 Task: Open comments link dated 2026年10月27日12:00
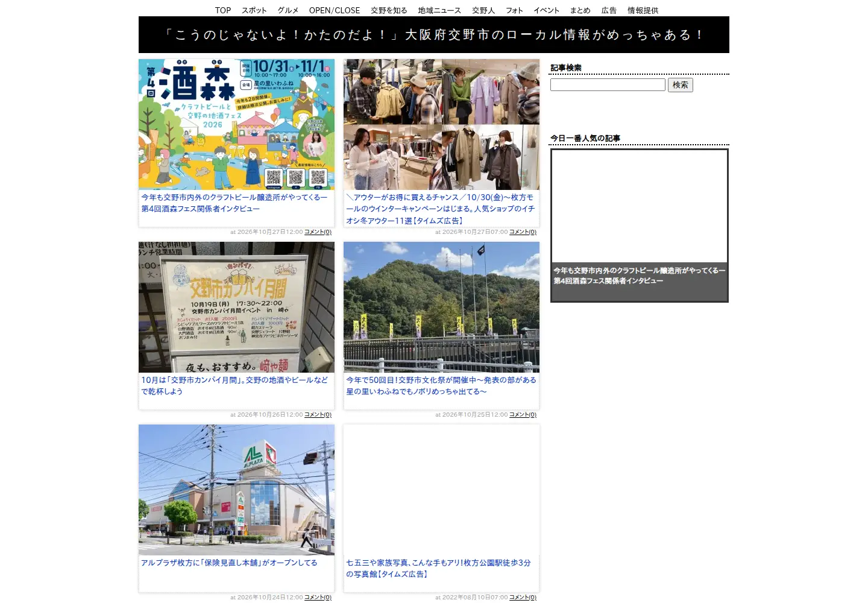(x=318, y=232)
